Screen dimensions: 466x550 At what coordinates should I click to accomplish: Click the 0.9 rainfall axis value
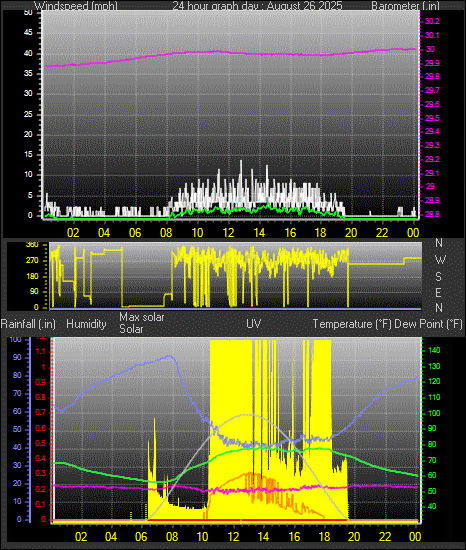point(41,382)
